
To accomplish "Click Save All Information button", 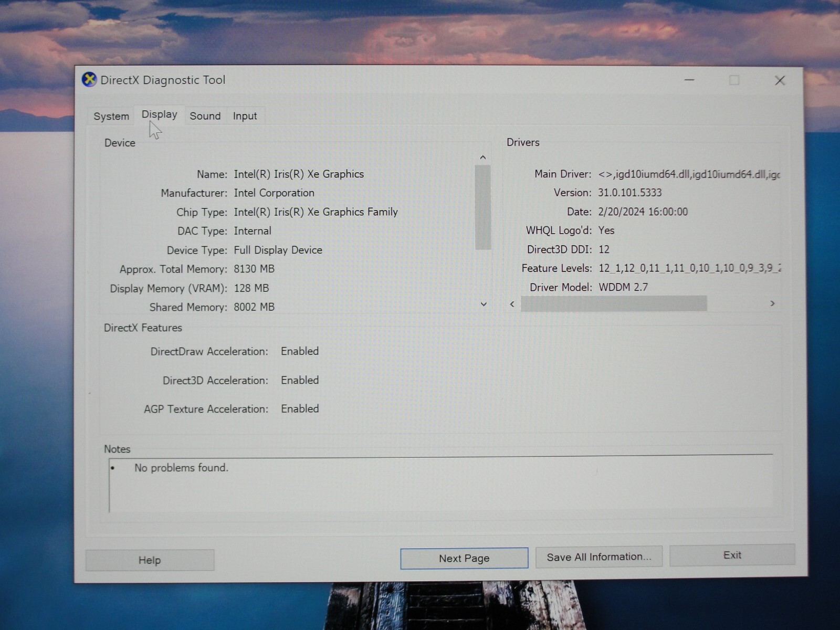I will 599,556.
